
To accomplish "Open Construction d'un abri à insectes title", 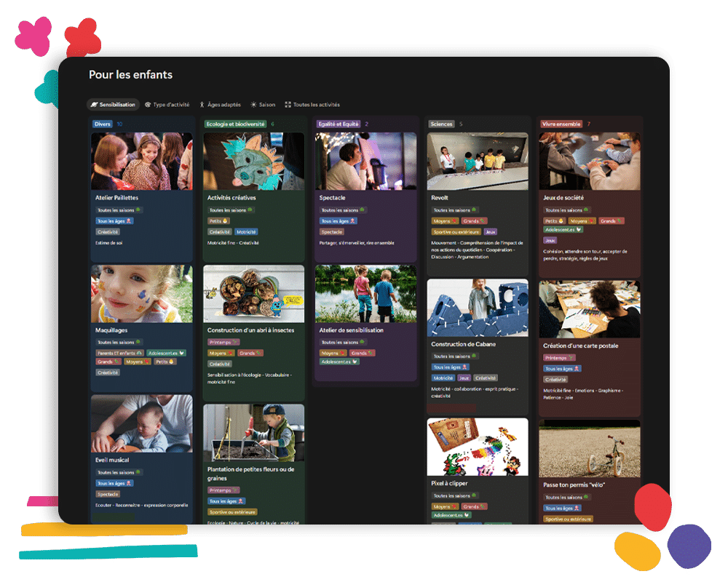I will tap(250, 330).
